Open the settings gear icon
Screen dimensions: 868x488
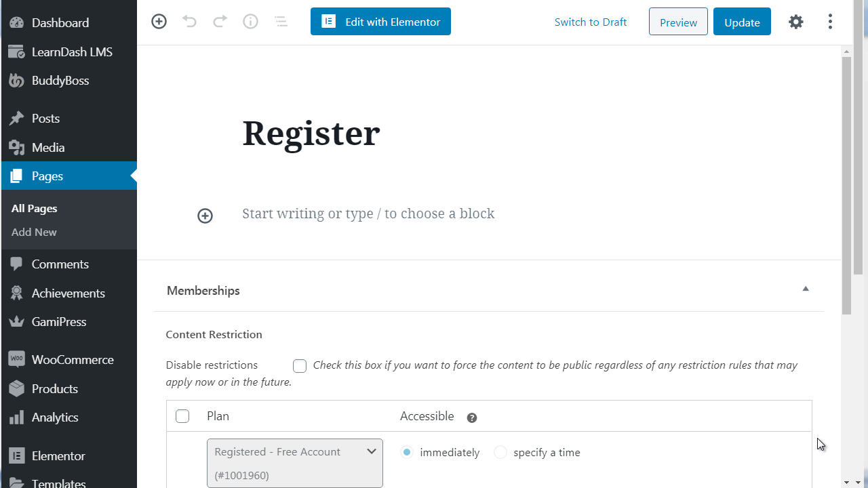796,22
